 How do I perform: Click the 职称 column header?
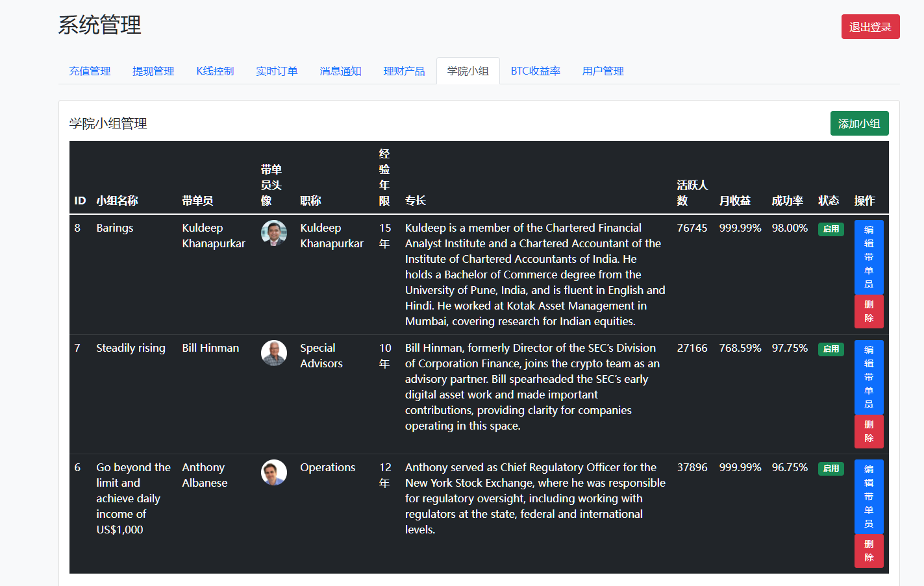pyautogui.click(x=310, y=201)
